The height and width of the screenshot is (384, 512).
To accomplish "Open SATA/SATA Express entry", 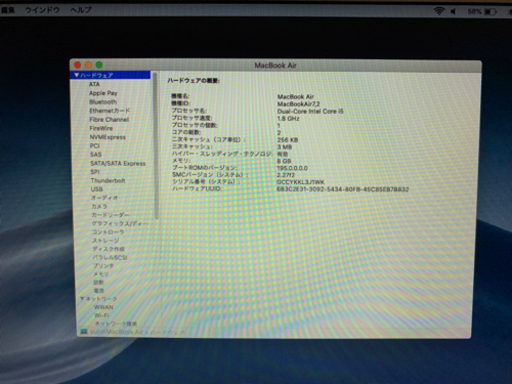I will [x=118, y=163].
